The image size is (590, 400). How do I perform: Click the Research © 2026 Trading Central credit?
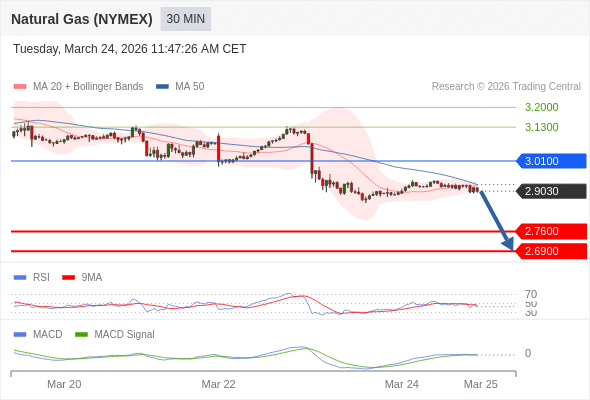tap(506, 87)
